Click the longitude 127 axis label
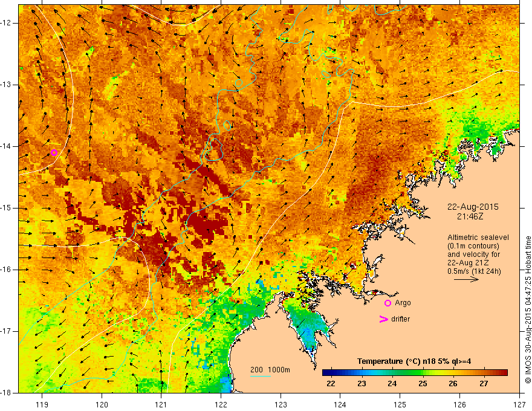 519,404
